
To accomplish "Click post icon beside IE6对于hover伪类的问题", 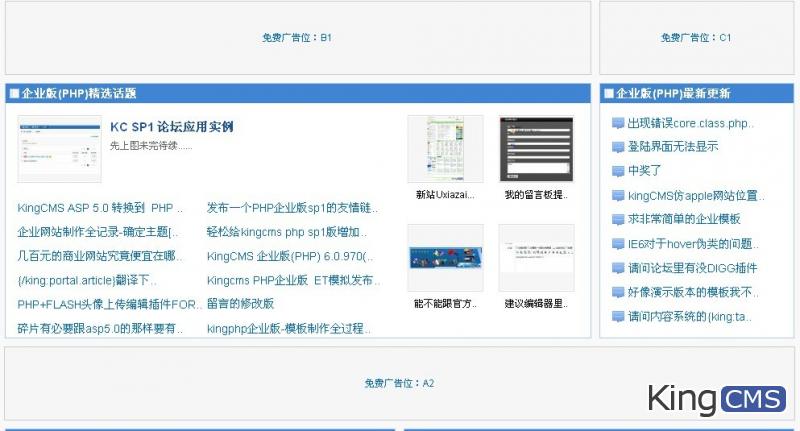I will (x=618, y=244).
